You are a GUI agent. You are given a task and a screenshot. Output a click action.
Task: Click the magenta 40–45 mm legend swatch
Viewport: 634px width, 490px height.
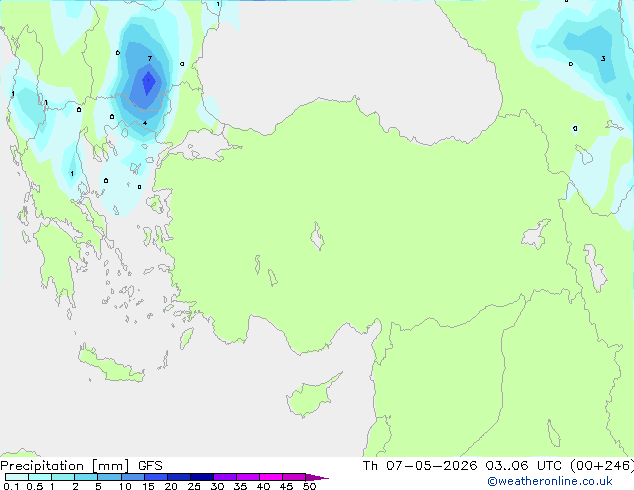271,477
